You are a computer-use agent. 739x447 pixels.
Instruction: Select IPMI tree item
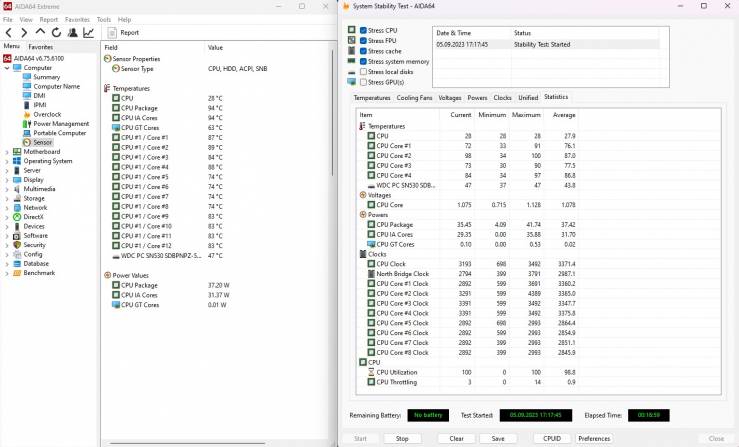coord(40,105)
